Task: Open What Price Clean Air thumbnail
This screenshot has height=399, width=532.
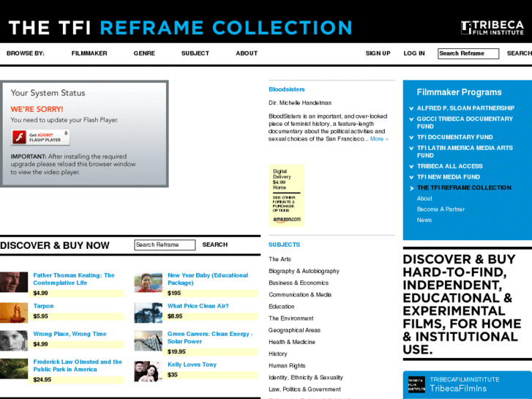Action: 148,313
